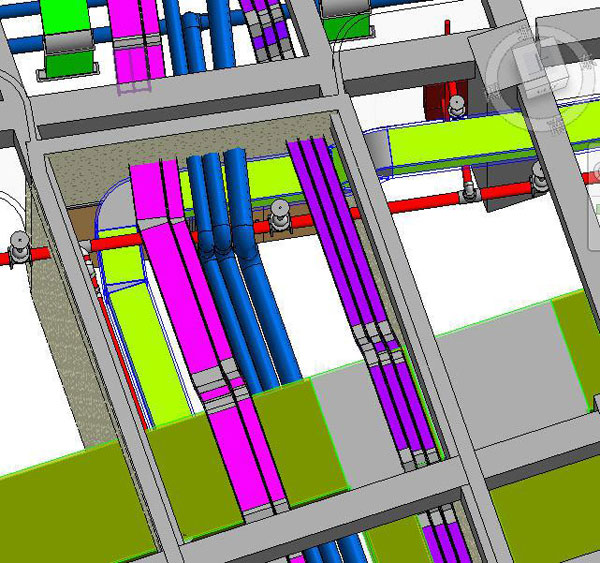Image resolution: width=600 pixels, height=563 pixels.
Task: Select the valve on the dark red equipment
Action: tap(456, 104)
